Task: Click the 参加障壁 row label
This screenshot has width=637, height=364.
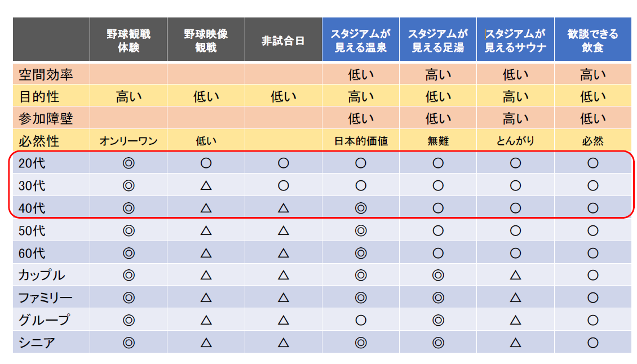Action: coord(46,118)
